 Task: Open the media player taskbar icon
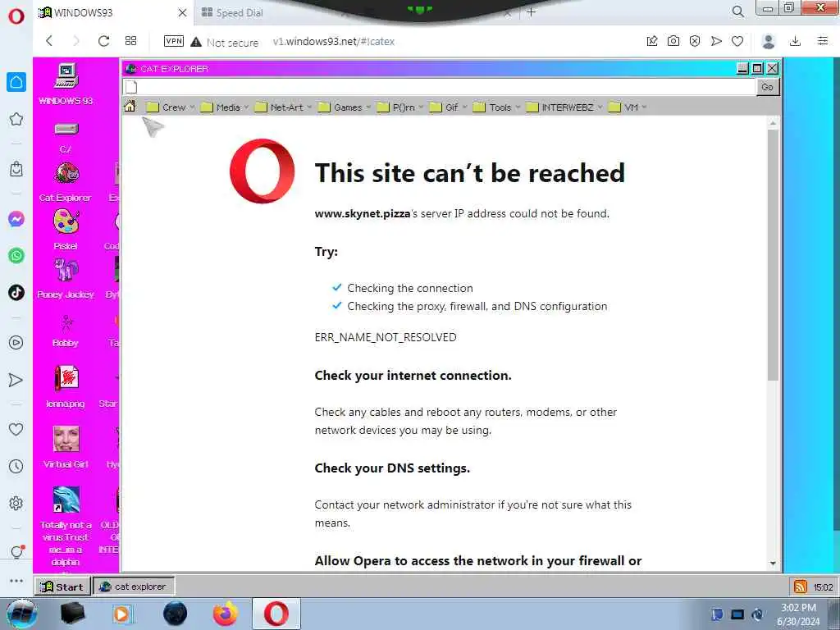[121, 614]
